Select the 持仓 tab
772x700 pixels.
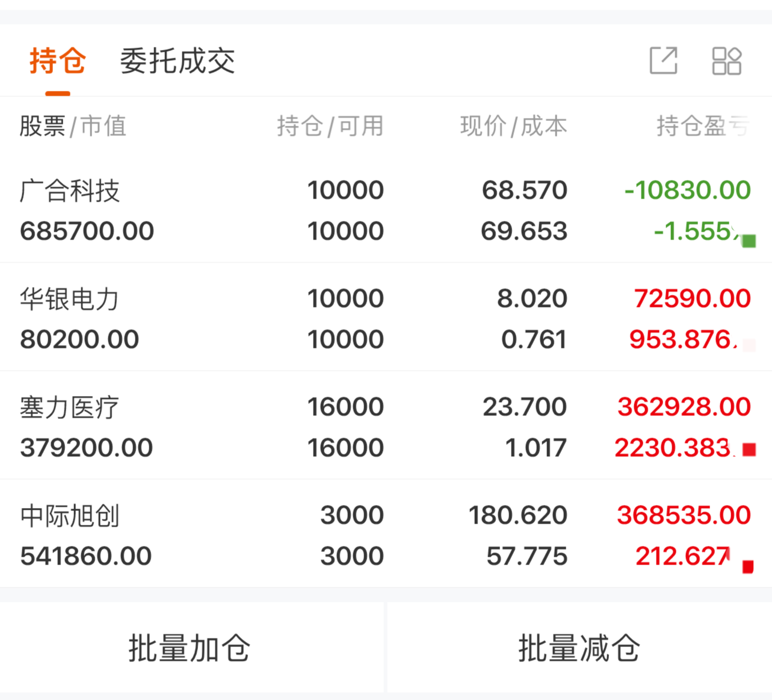(58, 61)
